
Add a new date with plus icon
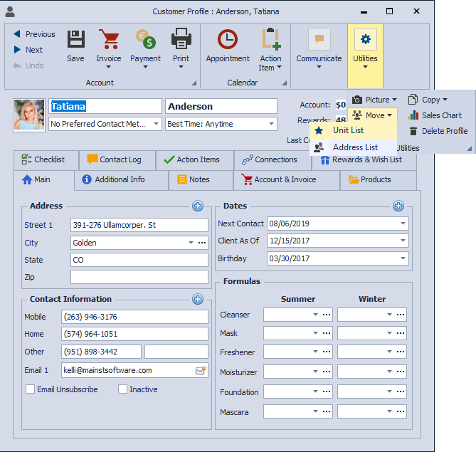click(398, 206)
